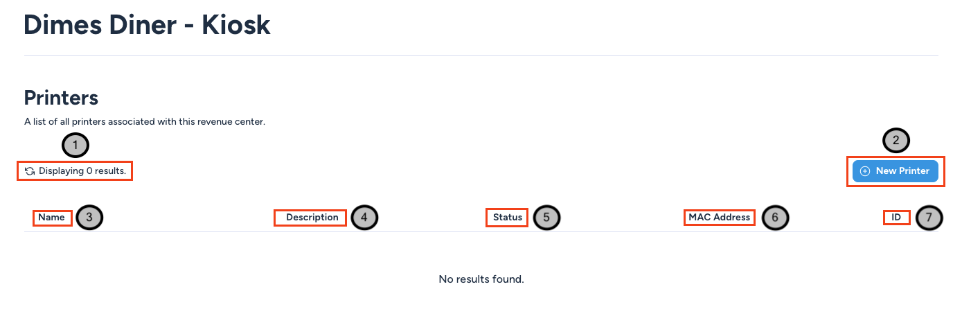Click the number 2 callout above New Printer
Image resolution: width=980 pixels, height=316 pixels.
(896, 141)
